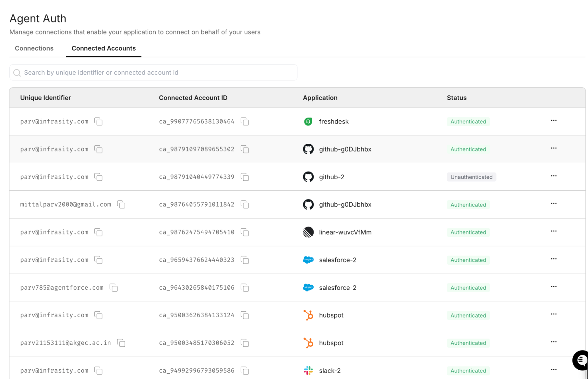Open actions menu for unauthenticated github-2
Image resolution: width=588 pixels, height=379 pixels.
click(554, 176)
